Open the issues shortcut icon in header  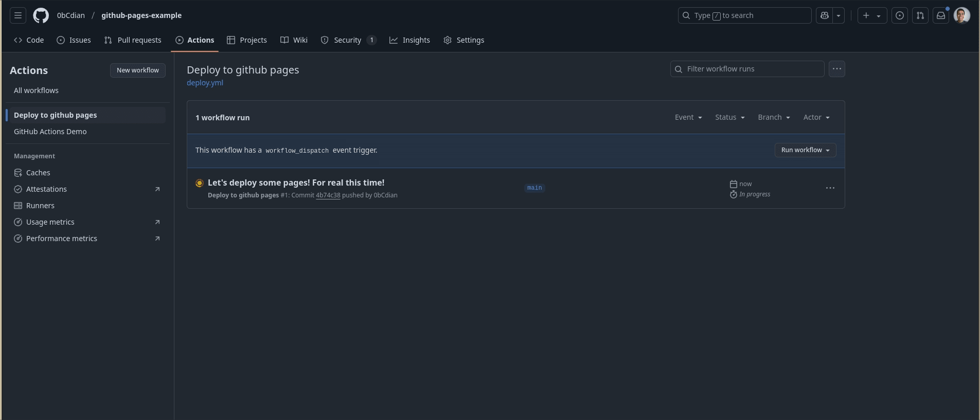(900, 15)
